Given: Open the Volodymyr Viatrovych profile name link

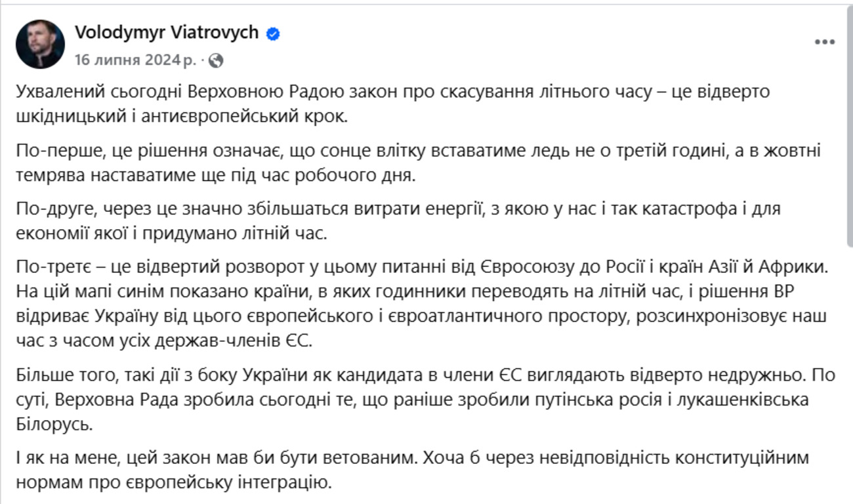Looking at the screenshot, I should [x=167, y=33].
